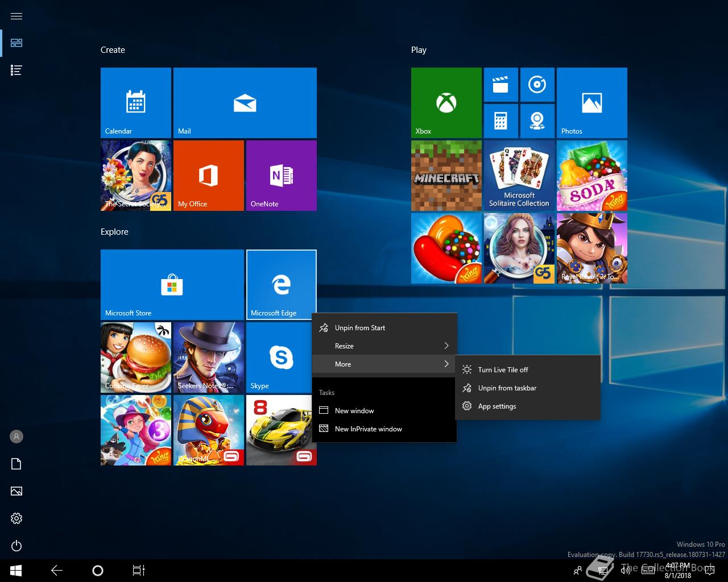728x582 pixels.
Task: Expand the Resize submenu
Action: (384, 346)
